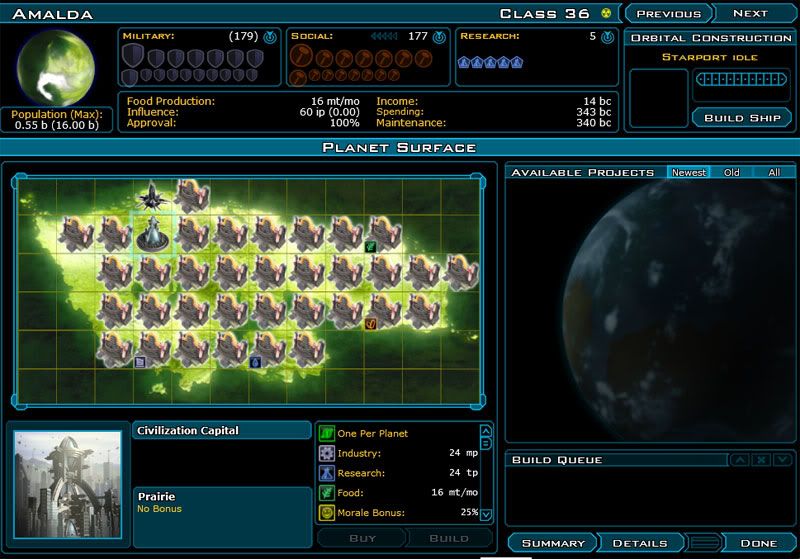Click the Food Production value 16 mt/mo

pos(335,101)
